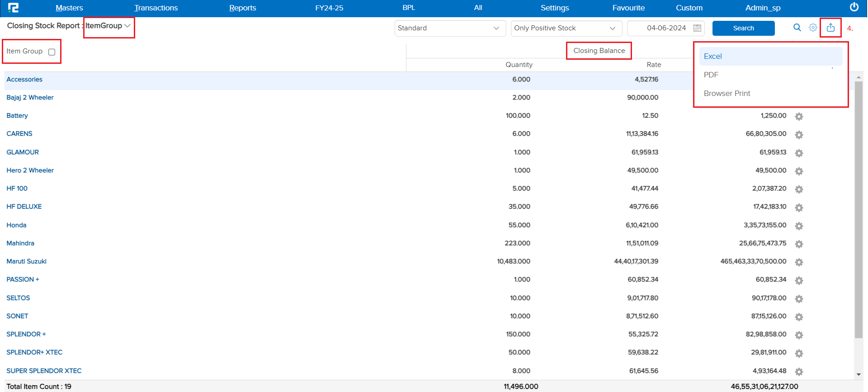Open gear options for Battery row
The height and width of the screenshot is (392, 868).
pyautogui.click(x=799, y=116)
